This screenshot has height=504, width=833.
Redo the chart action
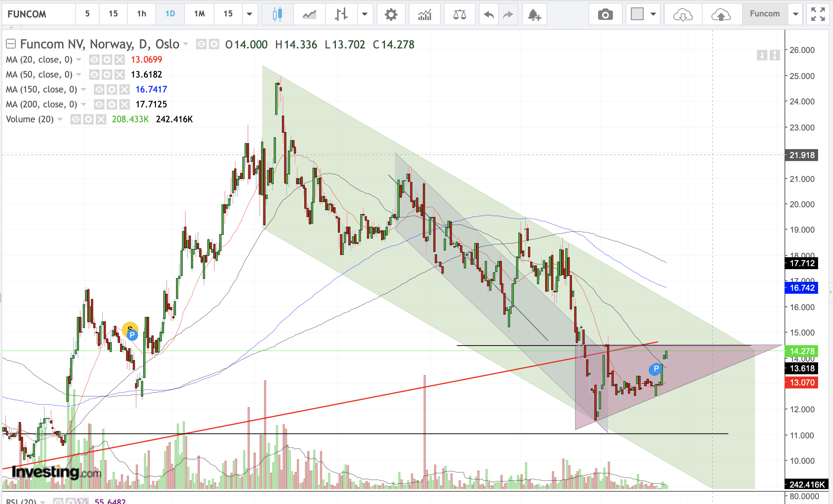click(508, 15)
